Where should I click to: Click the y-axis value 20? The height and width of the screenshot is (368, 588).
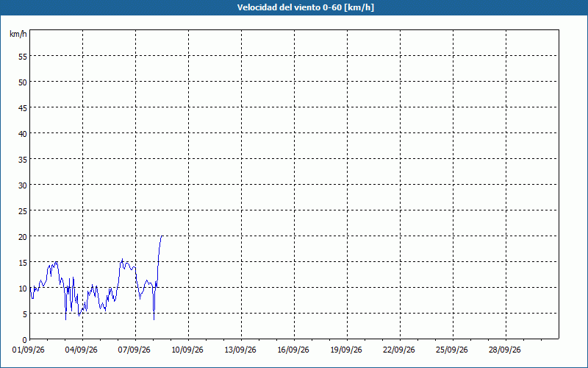(23, 237)
